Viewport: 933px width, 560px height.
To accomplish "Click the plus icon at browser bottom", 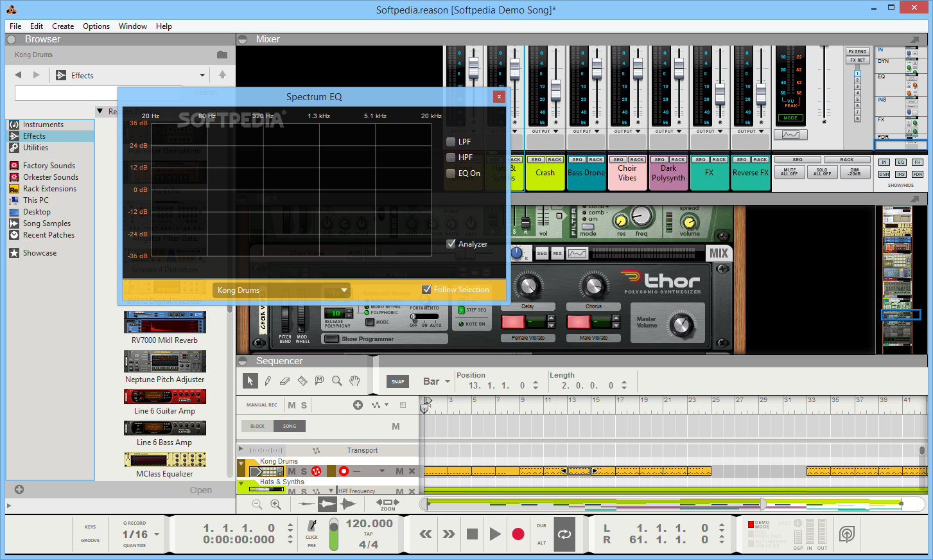I will [x=19, y=489].
